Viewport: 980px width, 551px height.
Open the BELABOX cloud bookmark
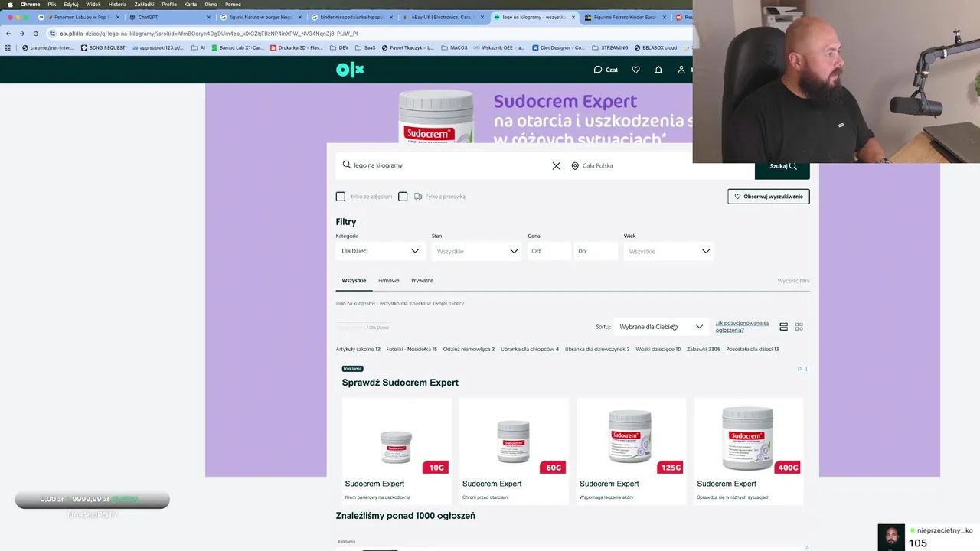(655, 47)
